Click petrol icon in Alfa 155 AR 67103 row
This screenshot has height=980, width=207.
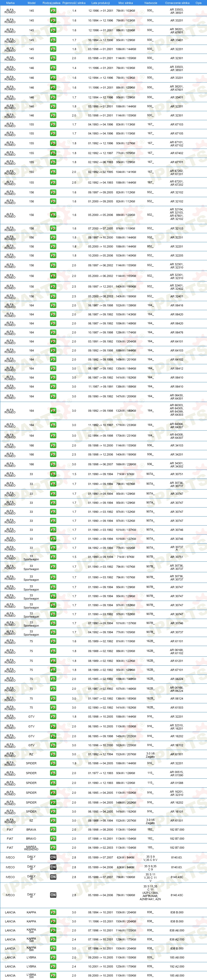tap(53, 124)
